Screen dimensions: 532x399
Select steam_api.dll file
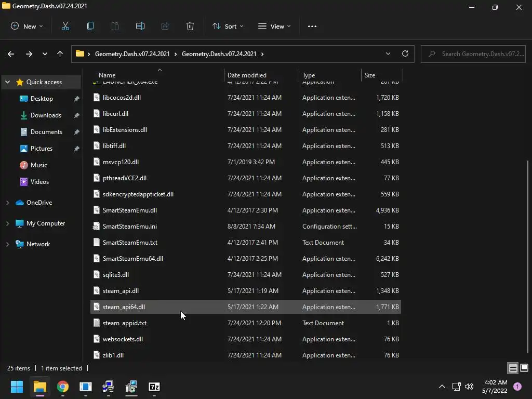(246, 291)
